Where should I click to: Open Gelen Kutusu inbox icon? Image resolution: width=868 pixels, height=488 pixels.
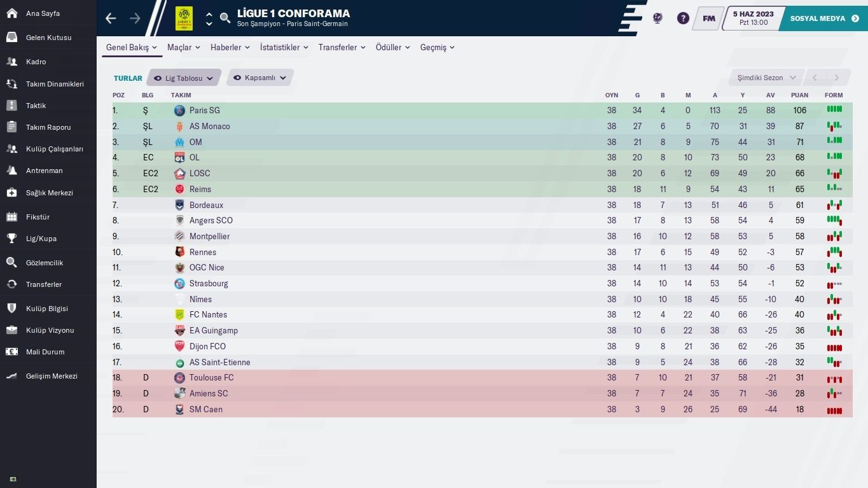point(11,38)
